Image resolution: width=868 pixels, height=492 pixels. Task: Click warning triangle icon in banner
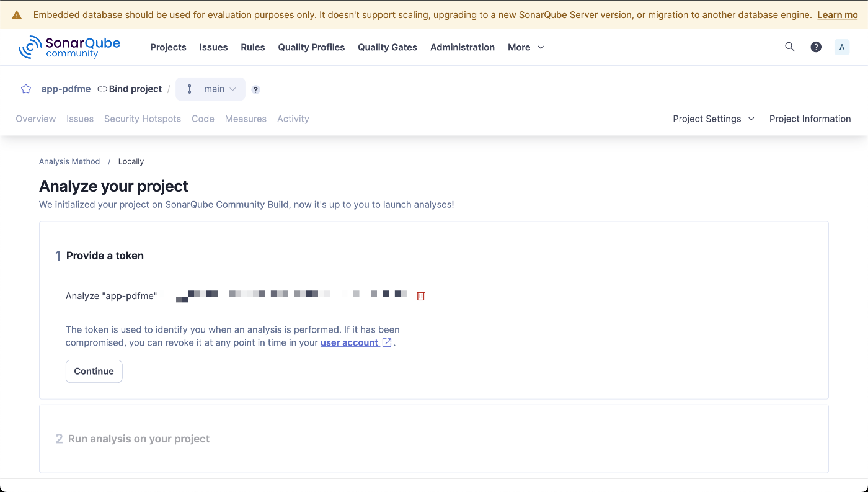(x=17, y=15)
